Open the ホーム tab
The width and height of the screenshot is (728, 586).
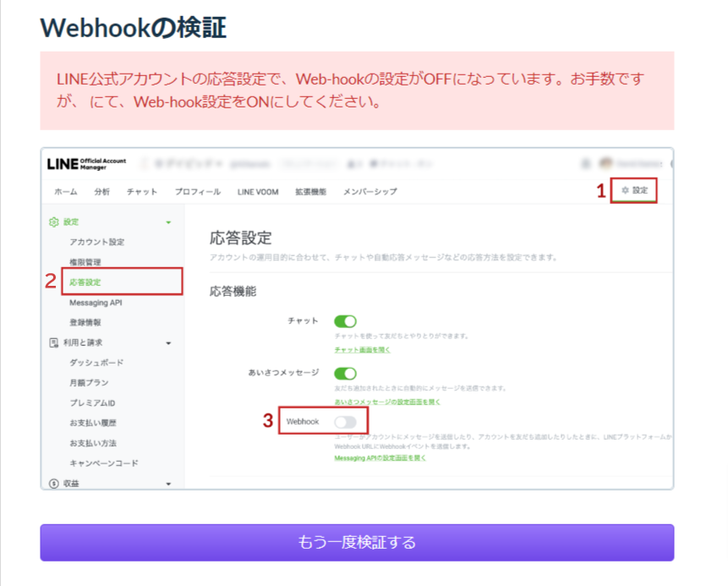[66, 192]
